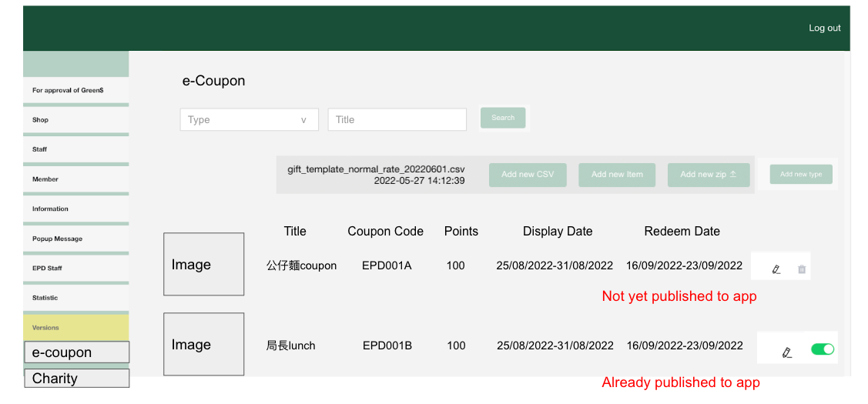Delete the 公仔麵coupon with trash icon
This screenshot has height=404, width=868.
coord(802,269)
